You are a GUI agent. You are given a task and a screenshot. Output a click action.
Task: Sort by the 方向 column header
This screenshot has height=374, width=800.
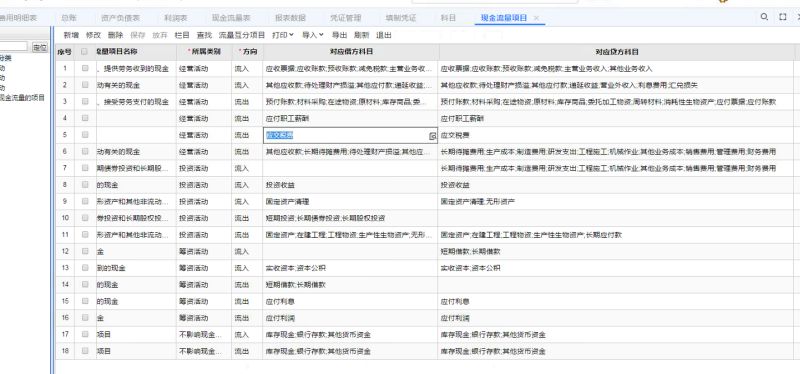click(x=247, y=52)
